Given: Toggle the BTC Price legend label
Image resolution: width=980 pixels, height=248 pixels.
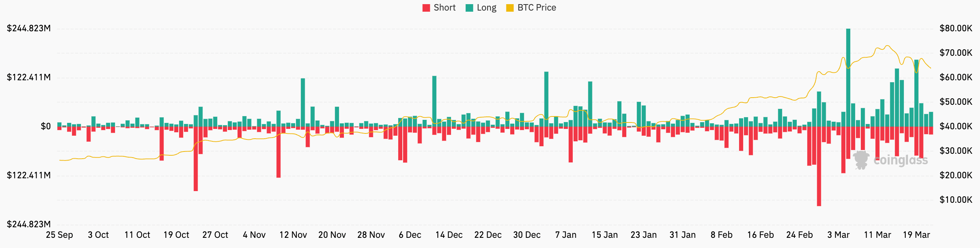Looking at the screenshot, I should (537, 8).
